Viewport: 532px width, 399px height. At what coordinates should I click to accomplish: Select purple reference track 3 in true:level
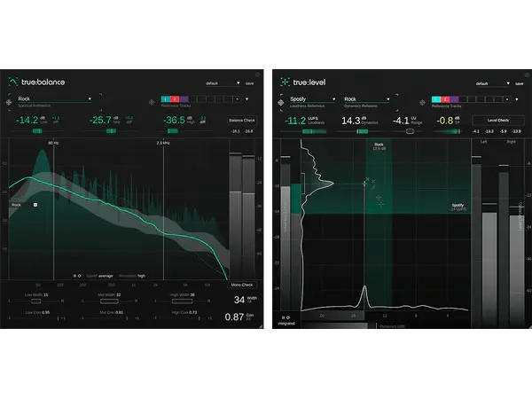454,99
